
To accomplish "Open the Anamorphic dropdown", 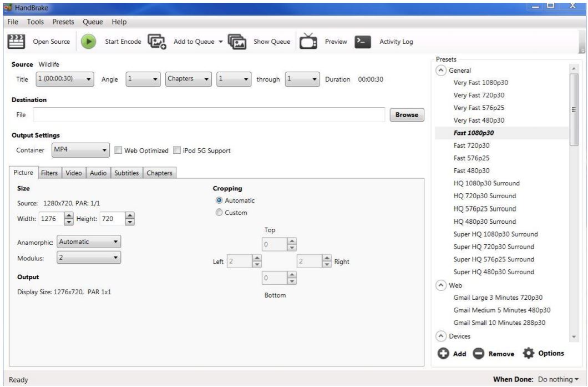I will coord(89,242).
